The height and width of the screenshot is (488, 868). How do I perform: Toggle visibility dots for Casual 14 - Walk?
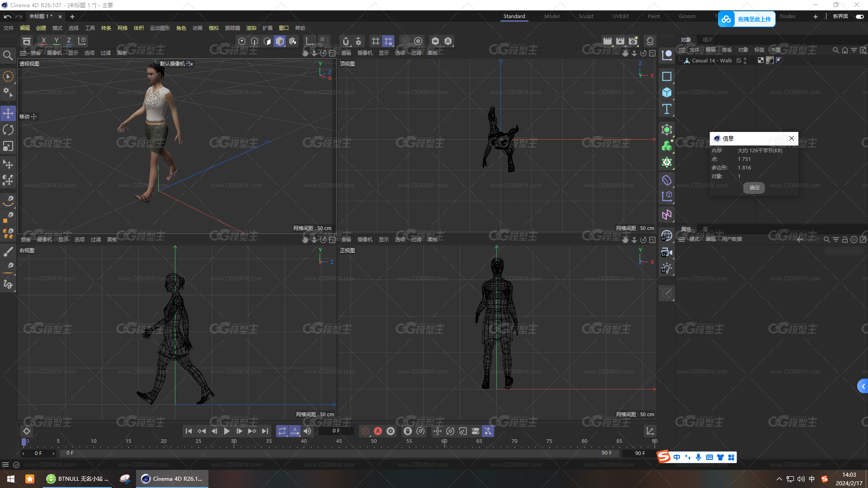tap(745, 61)
